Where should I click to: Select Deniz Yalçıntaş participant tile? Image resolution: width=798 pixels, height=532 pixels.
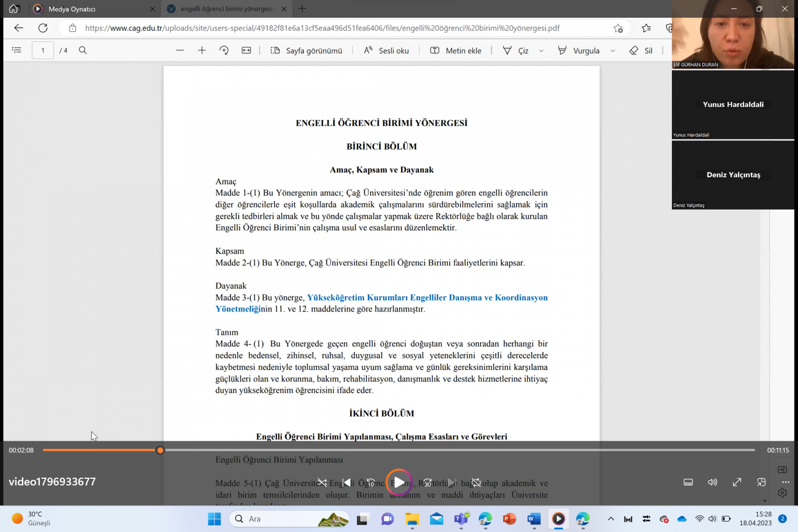[733, 175]
